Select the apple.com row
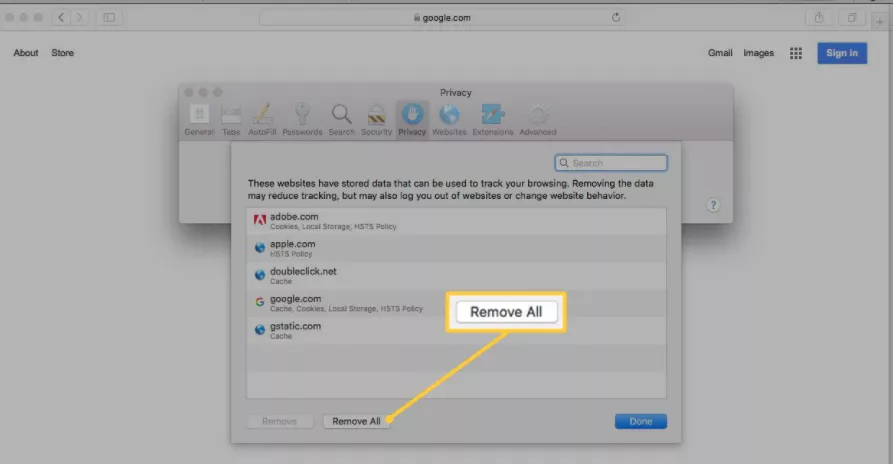The width and height of the screenshot is (893, 464). tap(456, 248)
